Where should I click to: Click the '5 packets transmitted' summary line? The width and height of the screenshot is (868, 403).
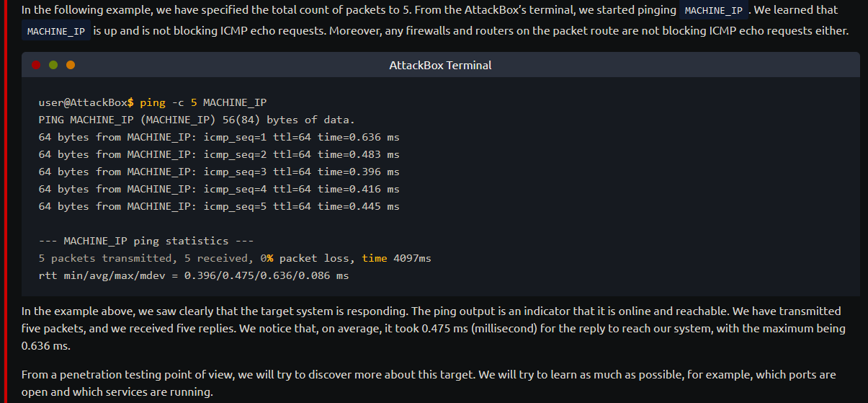235,258
